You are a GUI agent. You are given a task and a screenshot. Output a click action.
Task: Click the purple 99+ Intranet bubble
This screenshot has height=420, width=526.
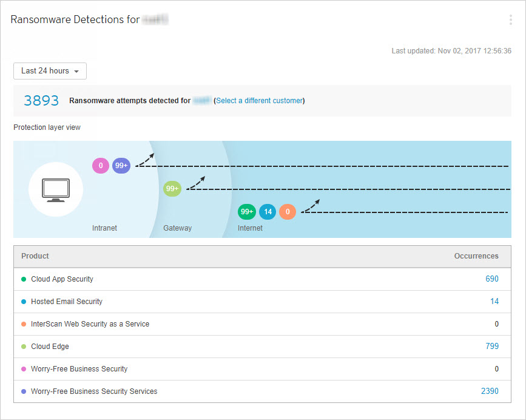click(x=121, y=166)
